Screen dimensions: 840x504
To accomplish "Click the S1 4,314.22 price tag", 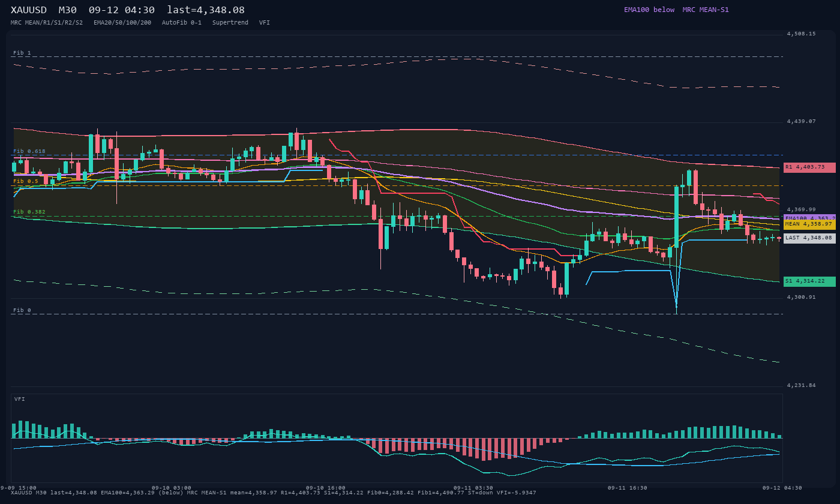I will (809, 281).
